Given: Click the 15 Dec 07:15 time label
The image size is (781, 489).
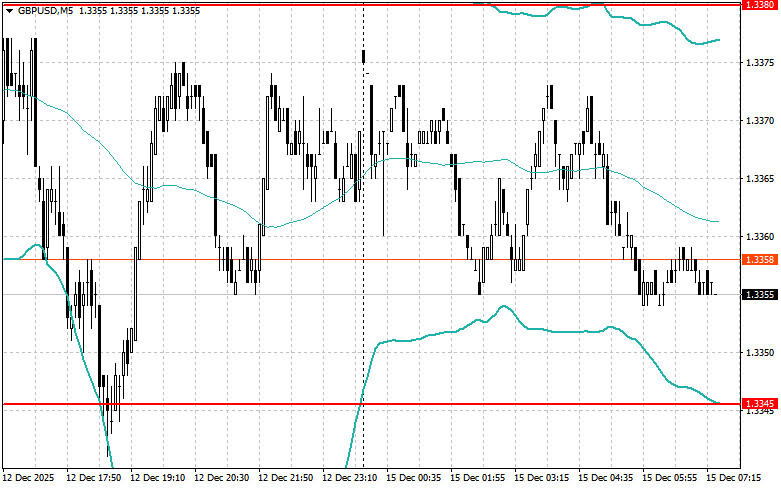Looking at the screenshot, I should pyautogui.click(x=733, y=478).
